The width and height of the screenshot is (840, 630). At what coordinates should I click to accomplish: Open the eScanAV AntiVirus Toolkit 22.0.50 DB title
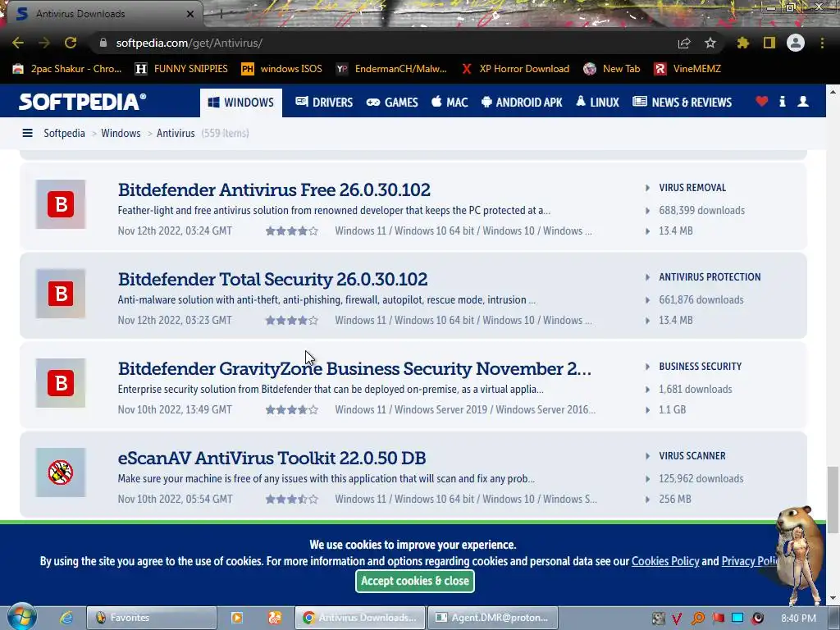[x=272, y=458]
